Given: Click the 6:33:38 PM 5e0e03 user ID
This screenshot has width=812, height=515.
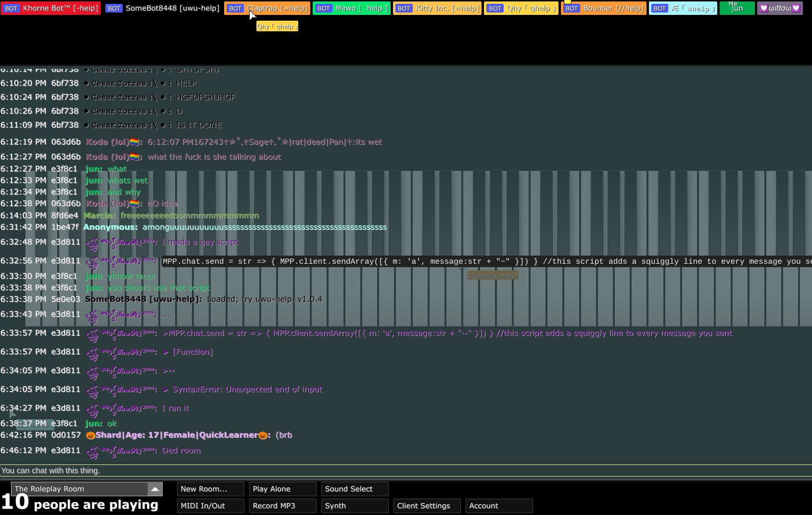Looking at the screenshot, I should point(66,299).
